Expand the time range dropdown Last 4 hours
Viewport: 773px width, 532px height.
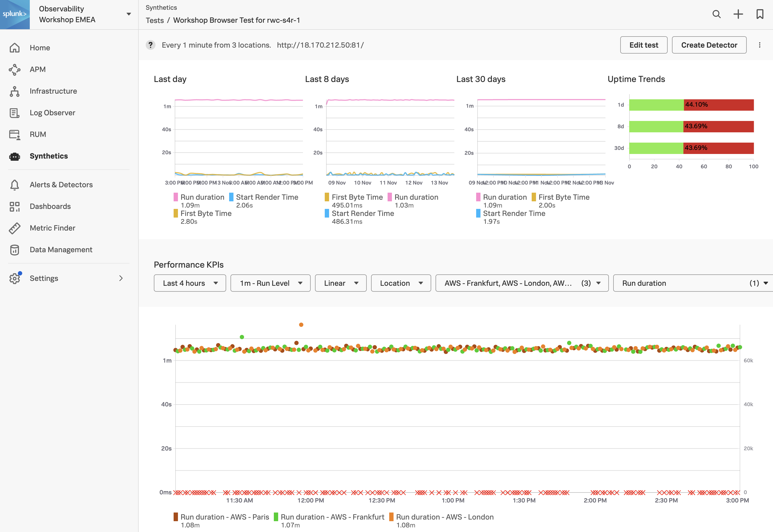click(x=188, y=283)
